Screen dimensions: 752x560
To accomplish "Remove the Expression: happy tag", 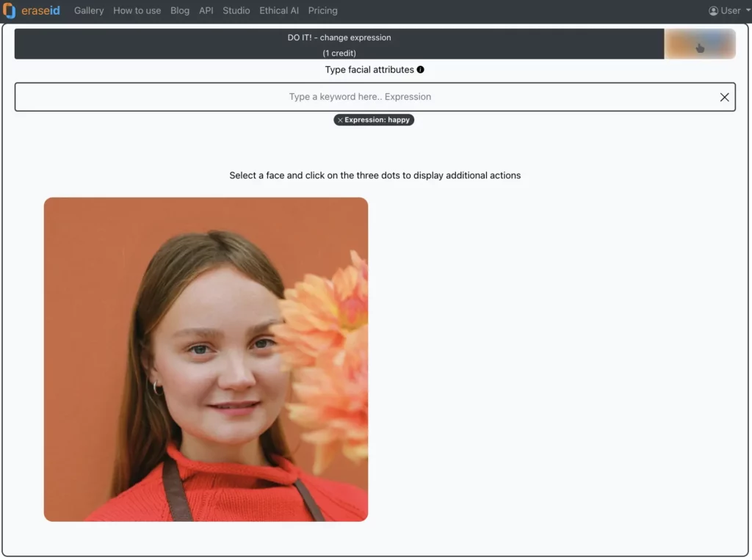I will [x=340, y=120].
